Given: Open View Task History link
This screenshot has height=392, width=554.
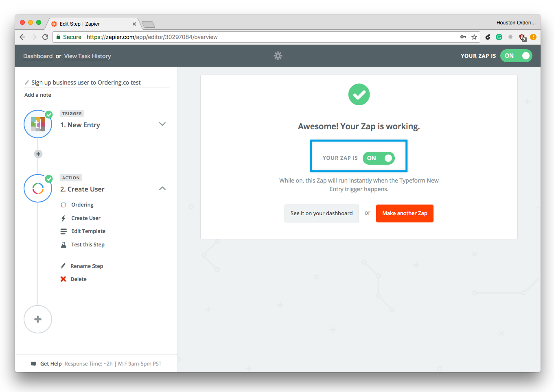Looking at the screenshot, I should pos(88,56).
